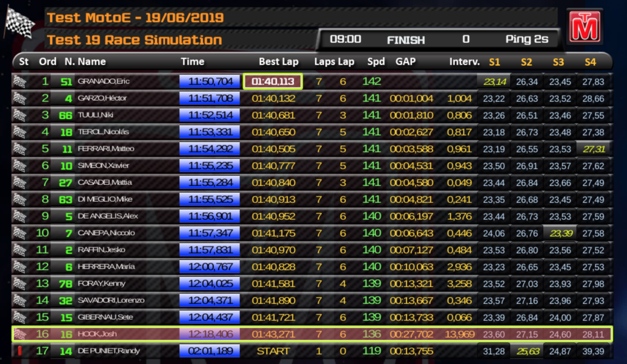Click the 'Name' column header
Viewport: 627px width, 364px height.
(x=92, y=62)
